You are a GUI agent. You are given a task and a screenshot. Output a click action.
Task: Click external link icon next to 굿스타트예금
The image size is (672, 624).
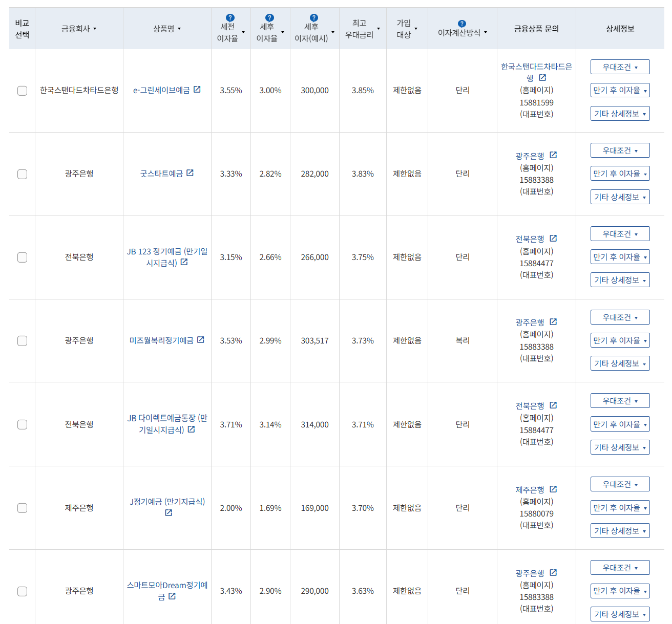tap(190, 173)
